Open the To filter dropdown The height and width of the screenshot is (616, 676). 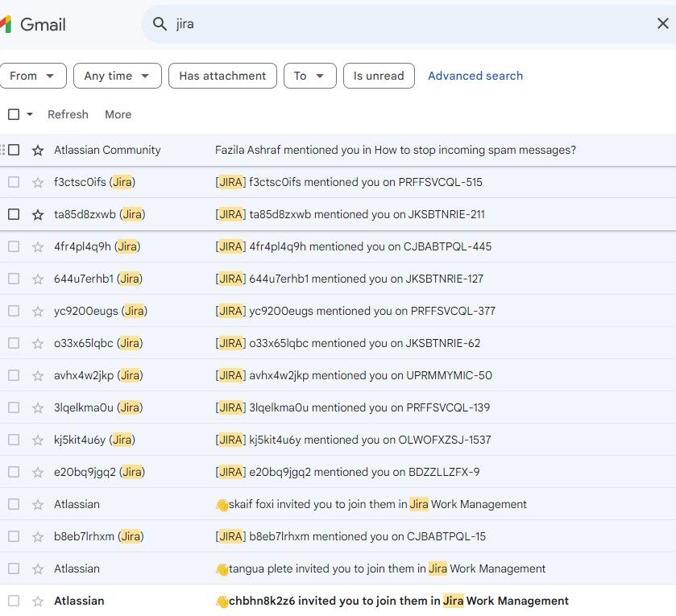click(x=310, y=76)
